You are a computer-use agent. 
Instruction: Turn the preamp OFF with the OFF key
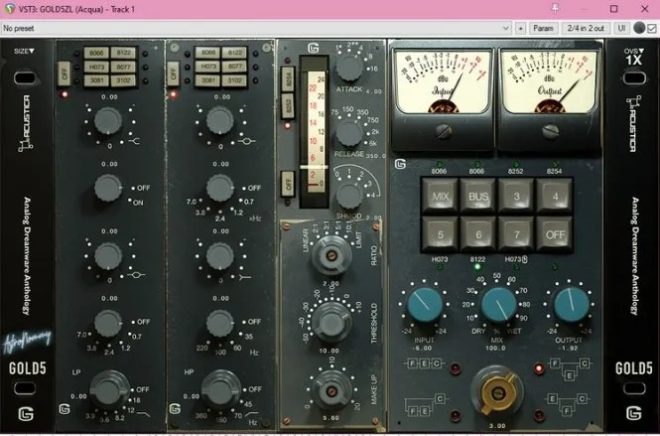click(x=555, y=234)
